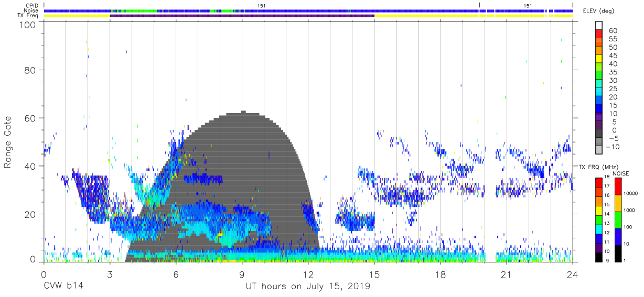This screenshot has width=644, height=297.
Task: Click the '60' tick on Range Gate axis
Action: (x=30, y=118)
